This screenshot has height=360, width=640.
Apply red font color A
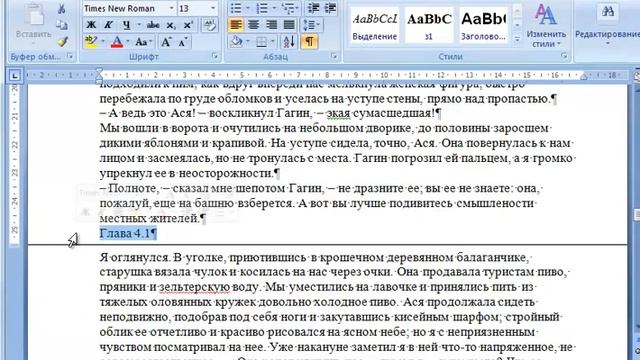[x=117, y=42]
